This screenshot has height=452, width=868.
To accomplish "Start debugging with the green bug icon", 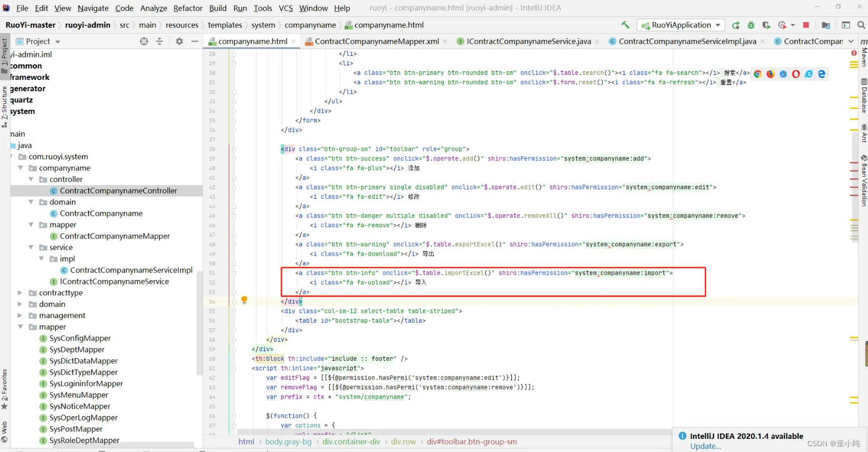I will (x=751, y=25).
